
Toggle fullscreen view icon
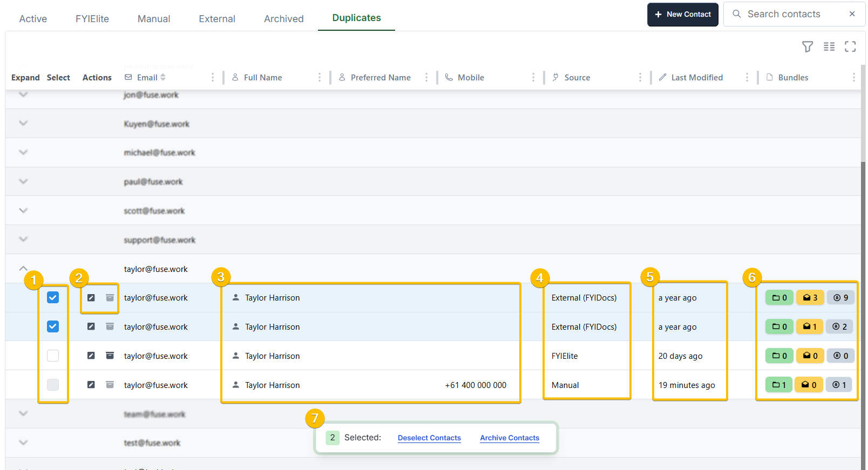tap(850, 47)
